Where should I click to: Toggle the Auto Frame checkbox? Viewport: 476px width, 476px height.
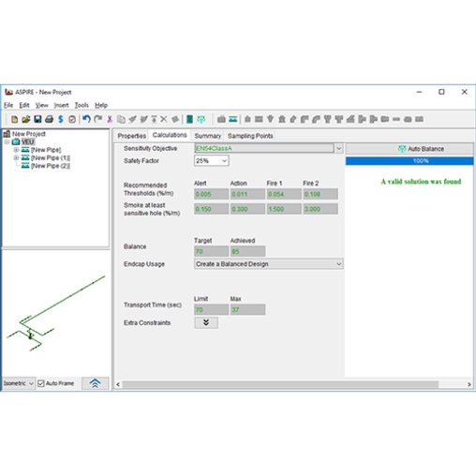[41, 383]
